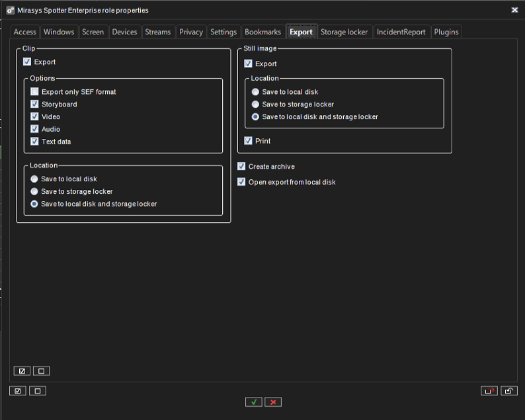Click the red X cancel button
525x420 pixels.
[272, 401]
